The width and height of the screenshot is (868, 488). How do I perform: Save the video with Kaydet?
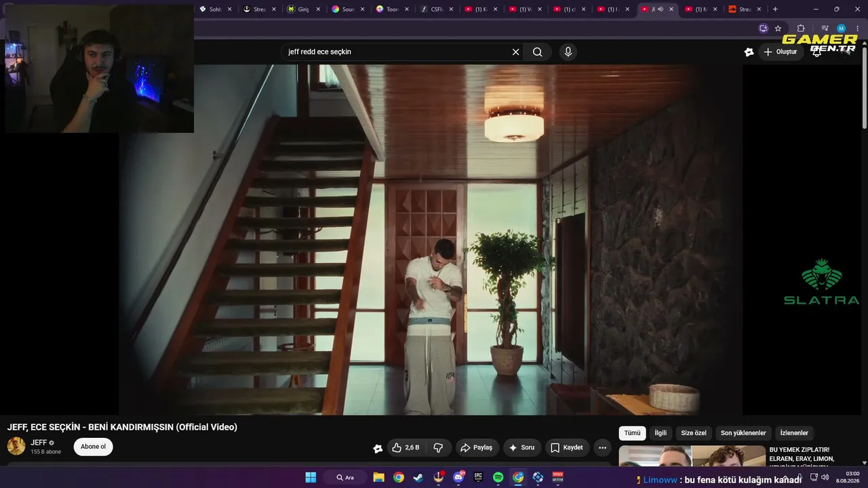(567, 447)
